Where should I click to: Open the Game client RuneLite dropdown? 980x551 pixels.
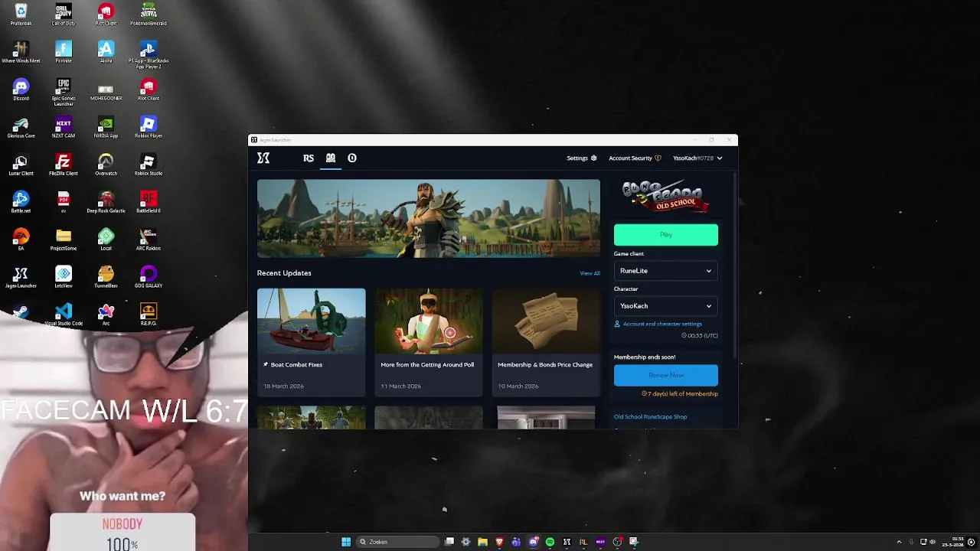(x=666, y=271)
